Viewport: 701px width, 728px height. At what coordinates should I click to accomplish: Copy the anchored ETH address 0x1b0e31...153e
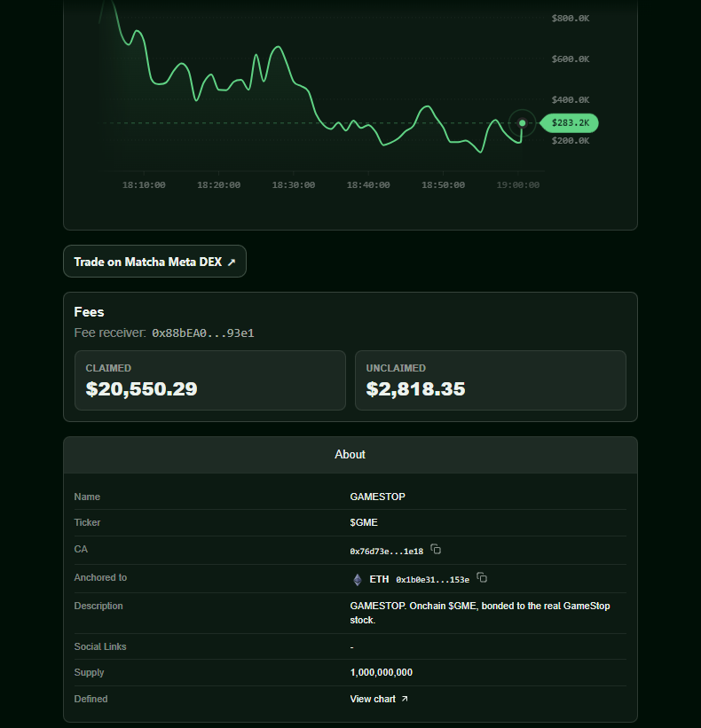(x=482, y=577)
